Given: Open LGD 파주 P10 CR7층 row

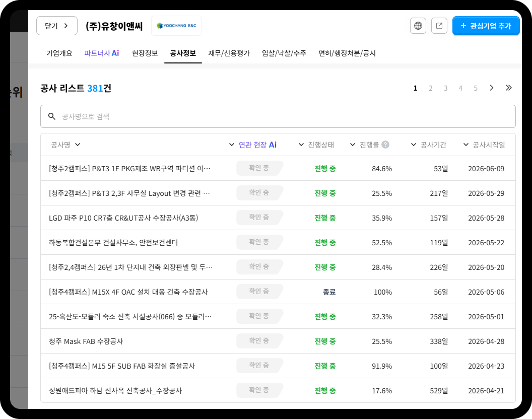Looking at the screenshot, I should (x=278, y=218).
